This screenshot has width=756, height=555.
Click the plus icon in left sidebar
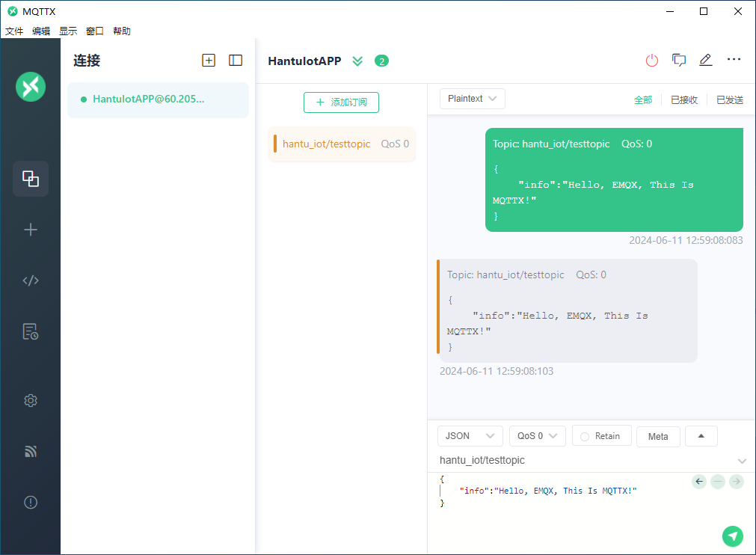(x=31, y=230)
